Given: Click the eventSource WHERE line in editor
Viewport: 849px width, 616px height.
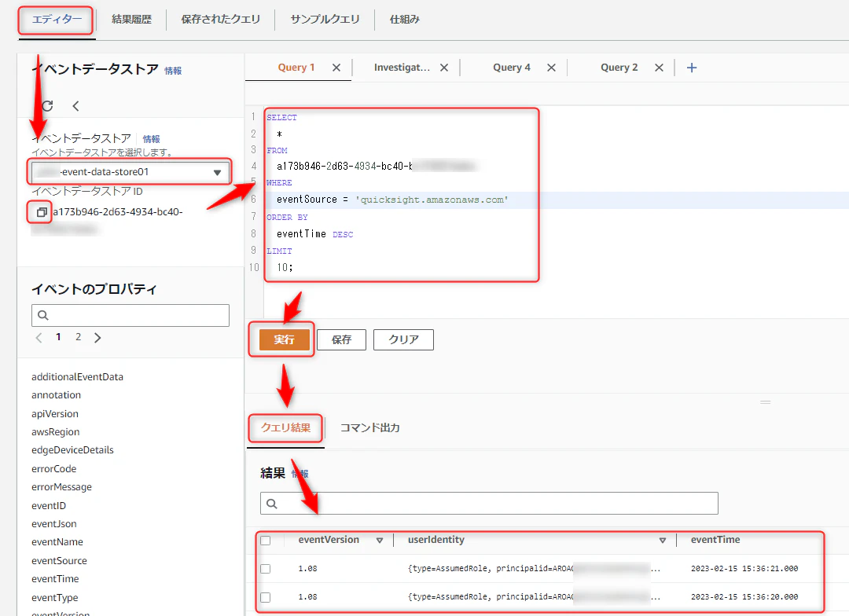Looking at the screenshot, I should pos(392,200).
